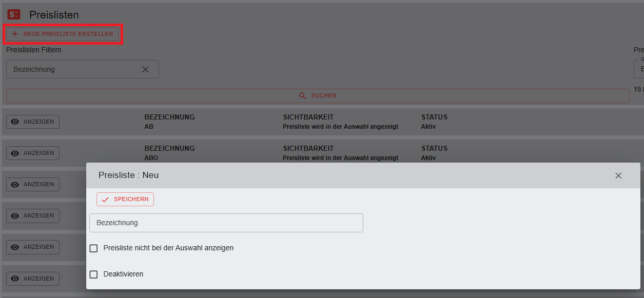
Task: Click Anzeigen eye icon in fifth list row
Action: tap(15, 247)
